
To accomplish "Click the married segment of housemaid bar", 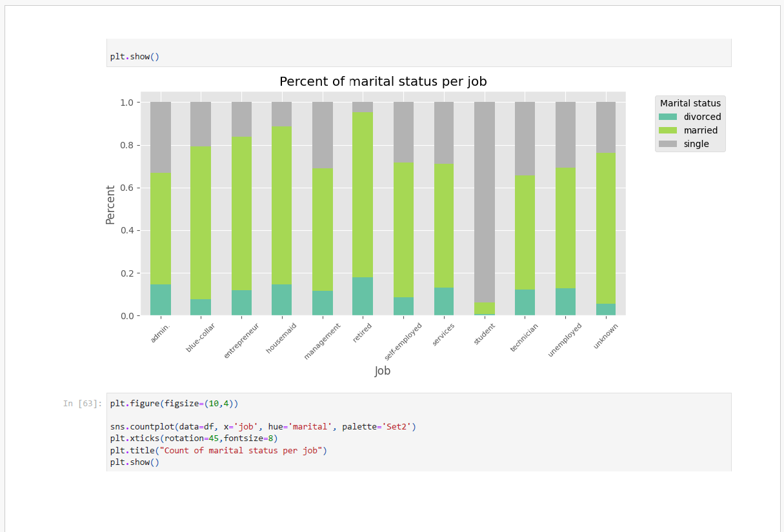I will pos(281,205).
